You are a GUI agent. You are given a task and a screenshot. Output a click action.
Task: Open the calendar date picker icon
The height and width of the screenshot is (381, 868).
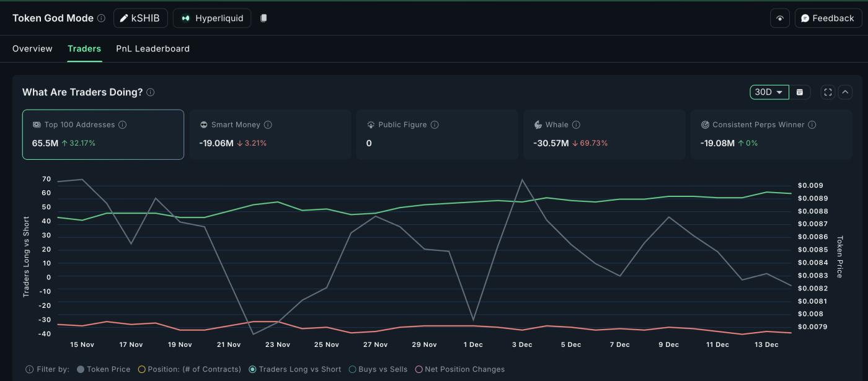pyautogui.click(x=800, y=92)
